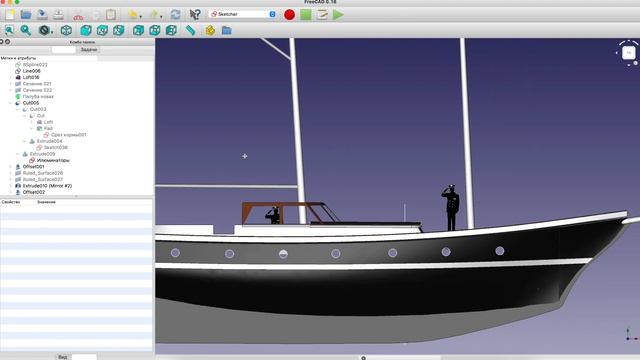Viewport: 640px width, 360px height.
Task: Click the Значение column header
Action: click(x=47, y=202)
